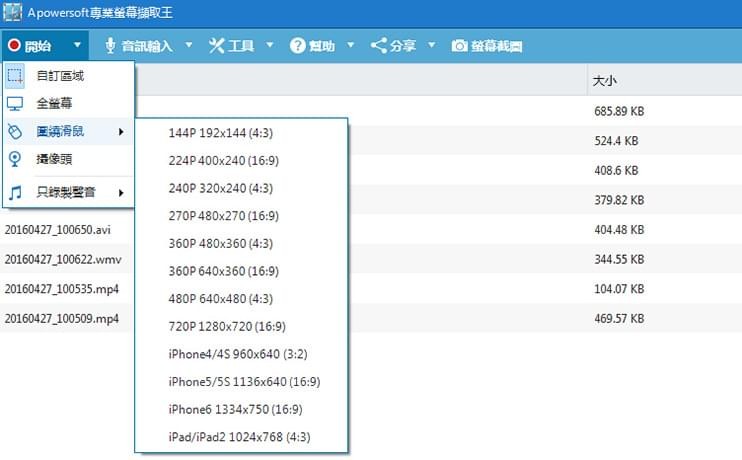Click the 379.82 KB size cell
The image size is (742, 460).
point(619,200)
